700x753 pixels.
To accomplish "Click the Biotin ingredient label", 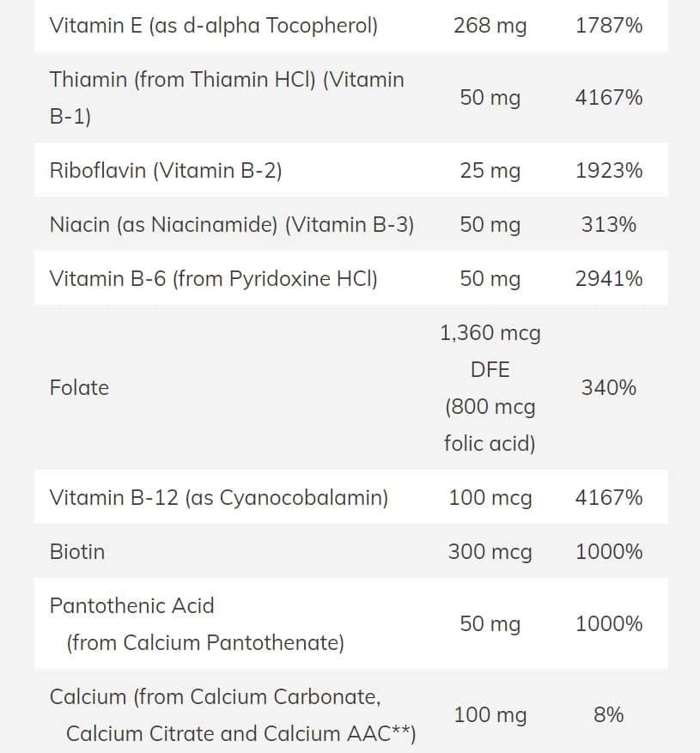I will click(x=77, y=551).
